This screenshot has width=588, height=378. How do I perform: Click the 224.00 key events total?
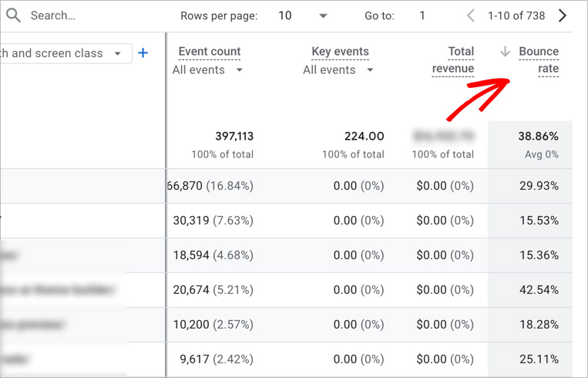(x=364, y=137)
